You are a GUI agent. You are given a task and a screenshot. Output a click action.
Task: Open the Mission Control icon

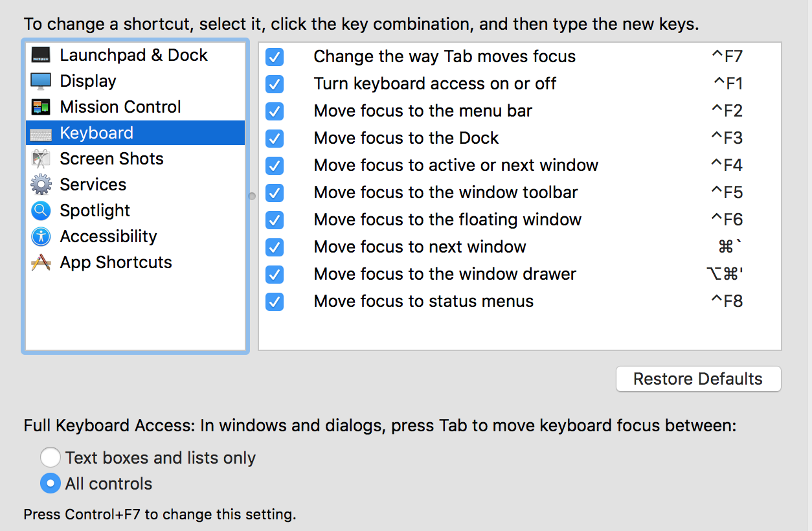[41, 107]
